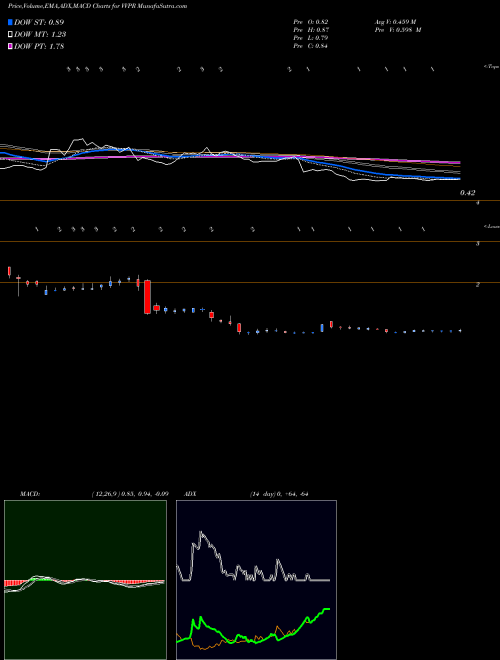Click the 'Pre O: 0.82' open value
Viewport: 500px width, 660px height.
pos(311,22)
